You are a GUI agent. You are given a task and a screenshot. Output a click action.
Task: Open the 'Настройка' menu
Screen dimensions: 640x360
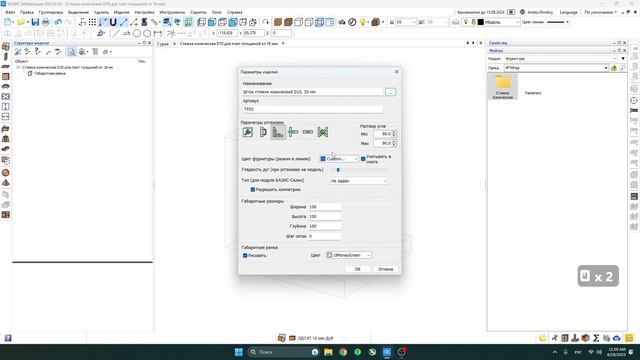[144, 12]
